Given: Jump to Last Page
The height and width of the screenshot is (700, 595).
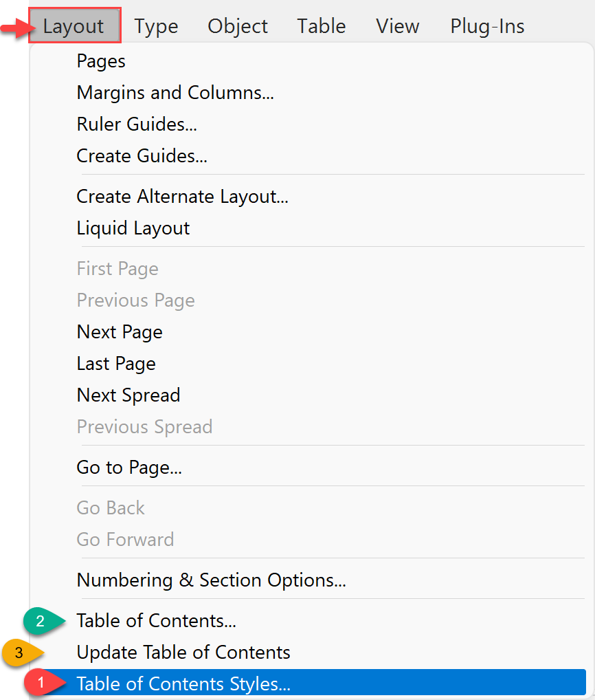Looking at the screenshot, I should point(116,364).
